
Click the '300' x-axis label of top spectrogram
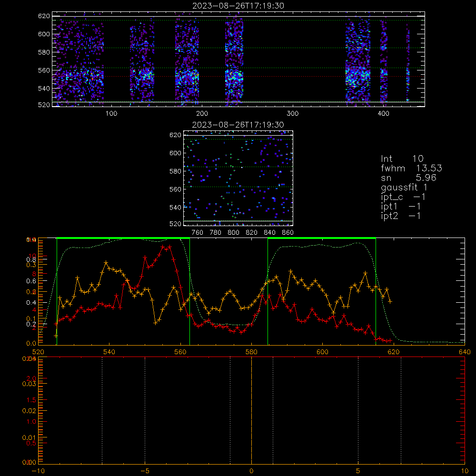(x=293, y=114)
